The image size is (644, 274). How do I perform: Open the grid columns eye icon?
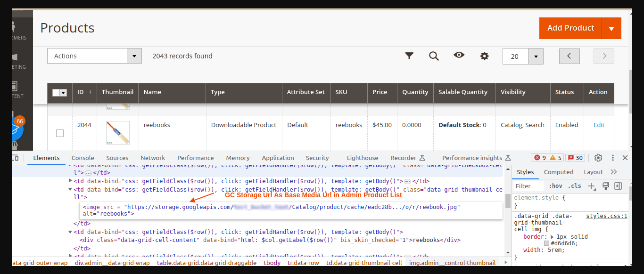(x=459, y=56)
